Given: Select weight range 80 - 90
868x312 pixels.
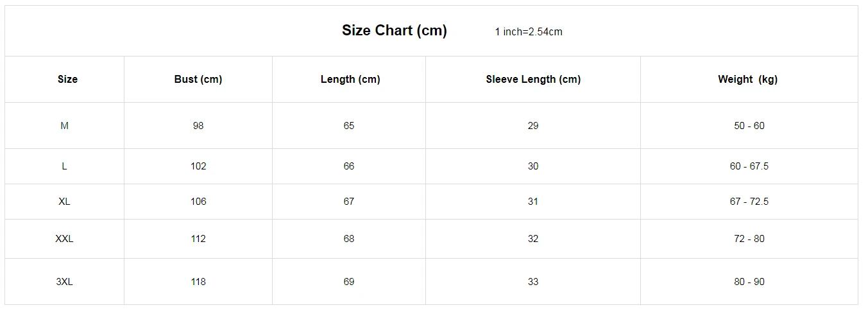Looking at the screenshot, I should pos(749,282).
